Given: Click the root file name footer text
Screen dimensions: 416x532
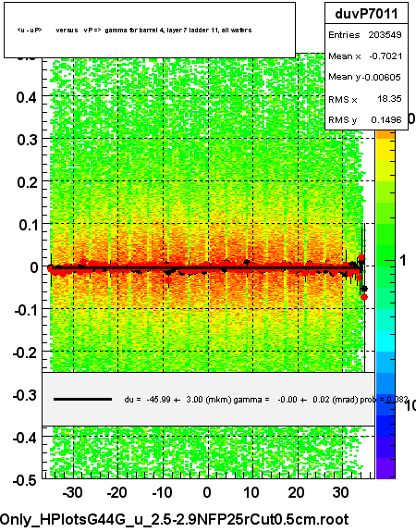Looking at the screenshot, I should [x=175, y=519].
